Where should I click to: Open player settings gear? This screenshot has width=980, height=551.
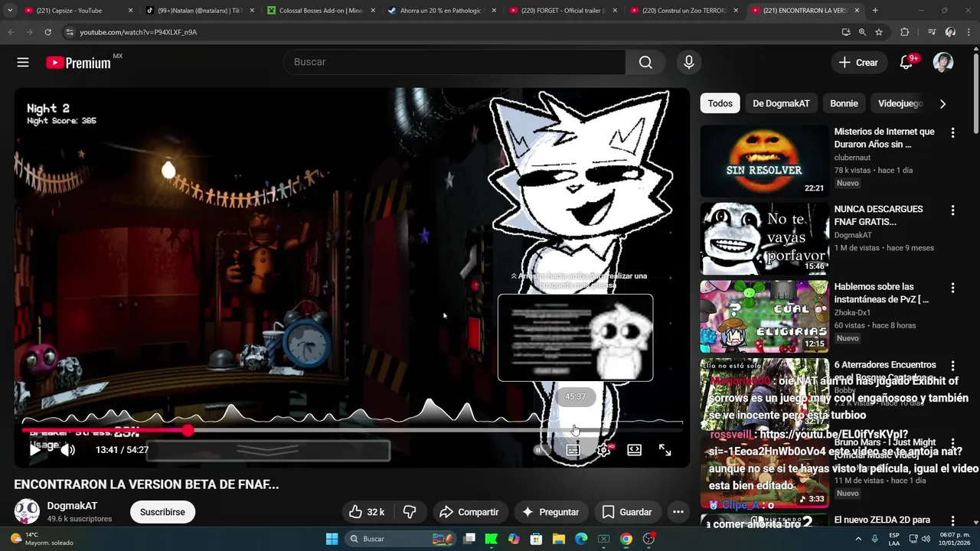pyautogui.click(x=603, y=450)
